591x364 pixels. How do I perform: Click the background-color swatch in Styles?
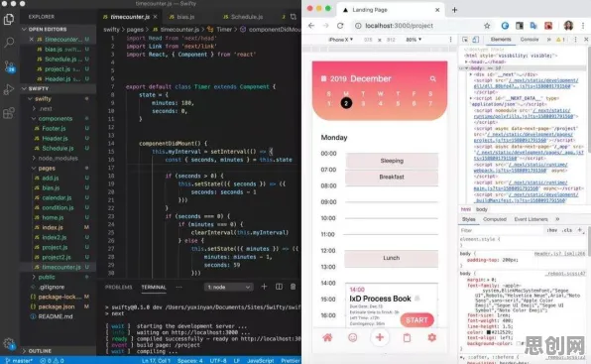[519, 343]
